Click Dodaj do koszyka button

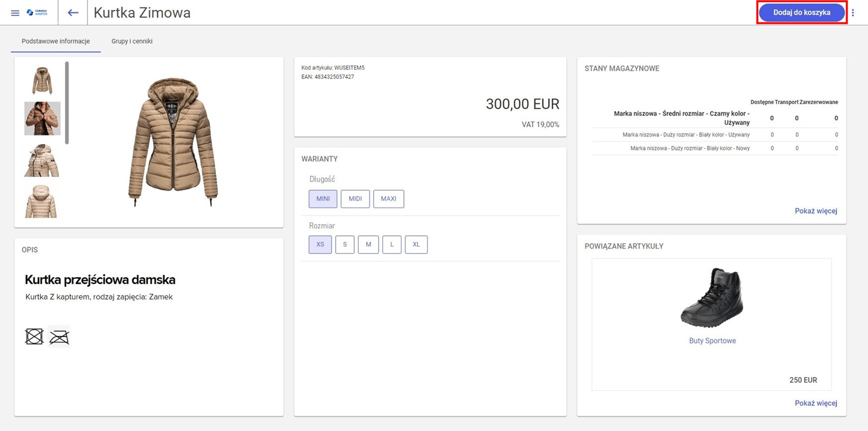click(x=802, y=13)
